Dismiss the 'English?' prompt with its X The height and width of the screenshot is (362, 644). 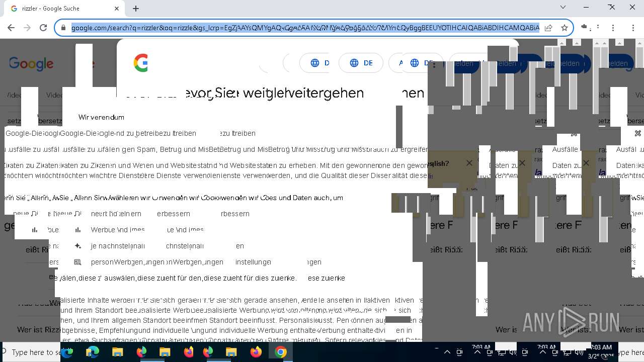tap(469, 163)
